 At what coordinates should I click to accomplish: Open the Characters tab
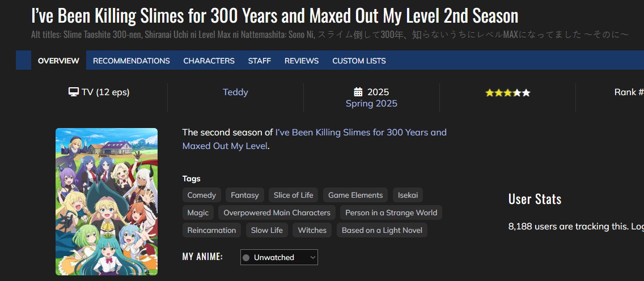209,61
